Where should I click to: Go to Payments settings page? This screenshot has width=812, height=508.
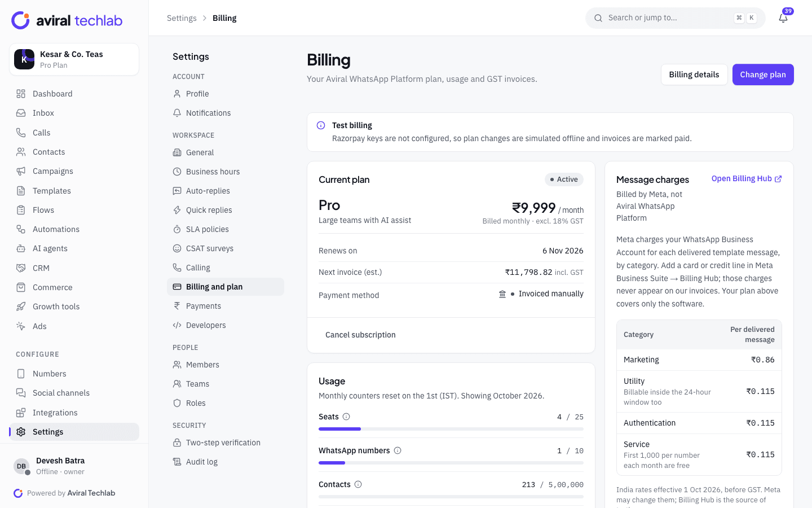[x=226, y=306]
